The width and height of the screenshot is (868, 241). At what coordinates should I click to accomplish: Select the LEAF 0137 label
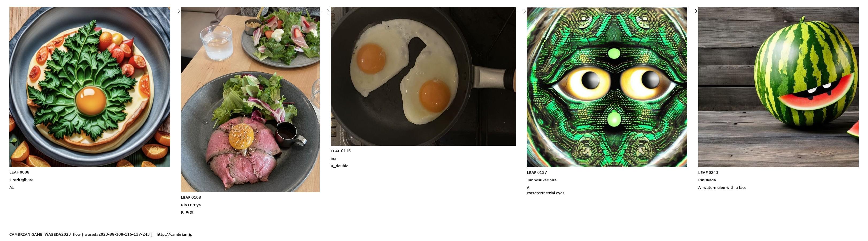537,172
